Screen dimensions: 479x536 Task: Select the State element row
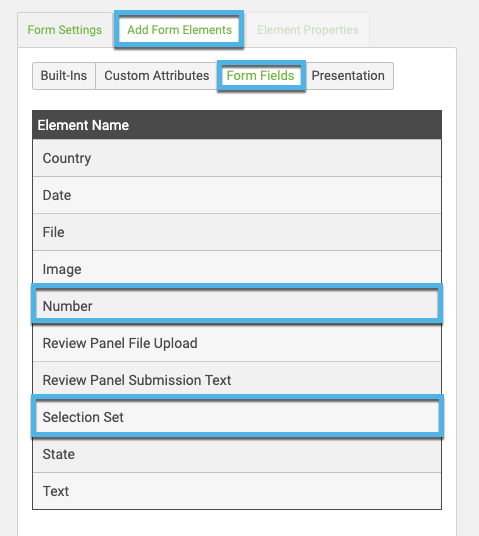coord(237,455)
